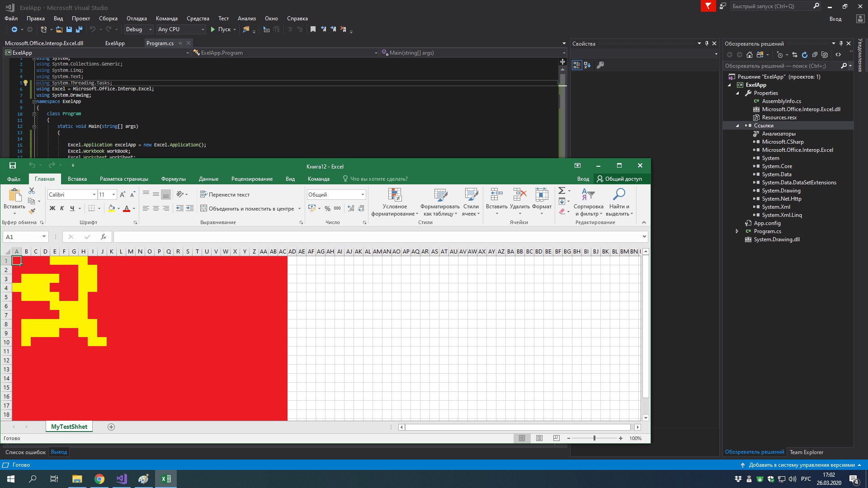This screenshot has height=488, width=868.
Task: Expand the Program.cs tree node
Action: pos(737,231)
